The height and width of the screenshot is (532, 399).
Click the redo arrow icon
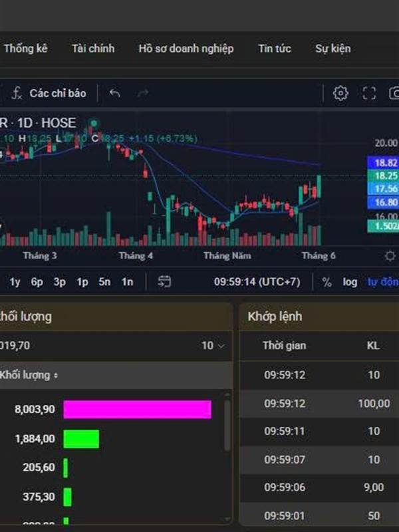(x=143, y=93)
